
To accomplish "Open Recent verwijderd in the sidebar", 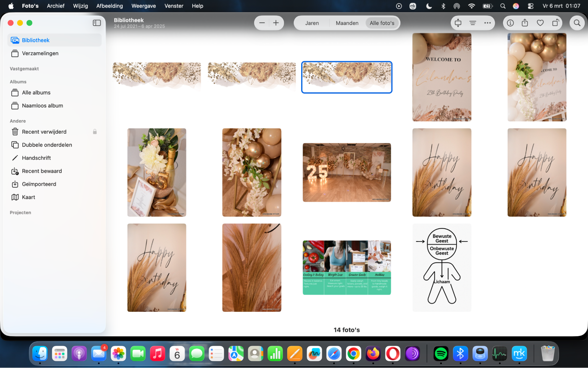I will tap(44, 132).
